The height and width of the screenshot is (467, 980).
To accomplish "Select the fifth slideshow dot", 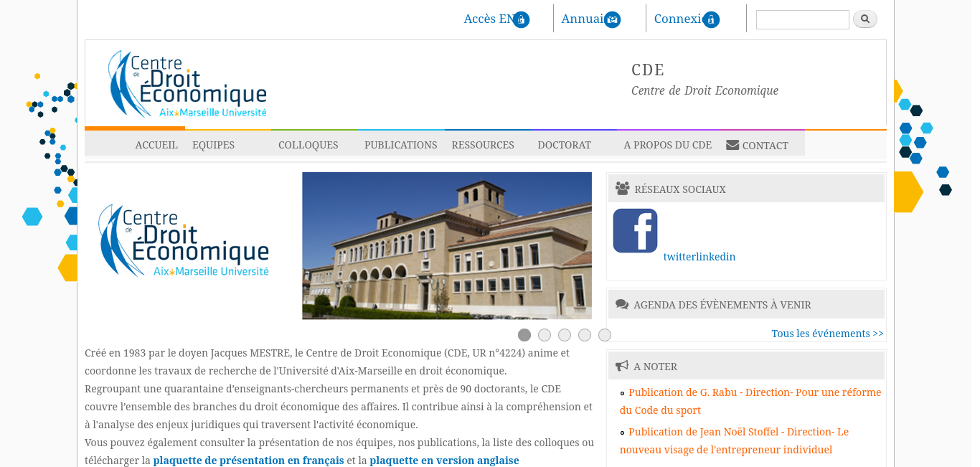I will point(605,335).
